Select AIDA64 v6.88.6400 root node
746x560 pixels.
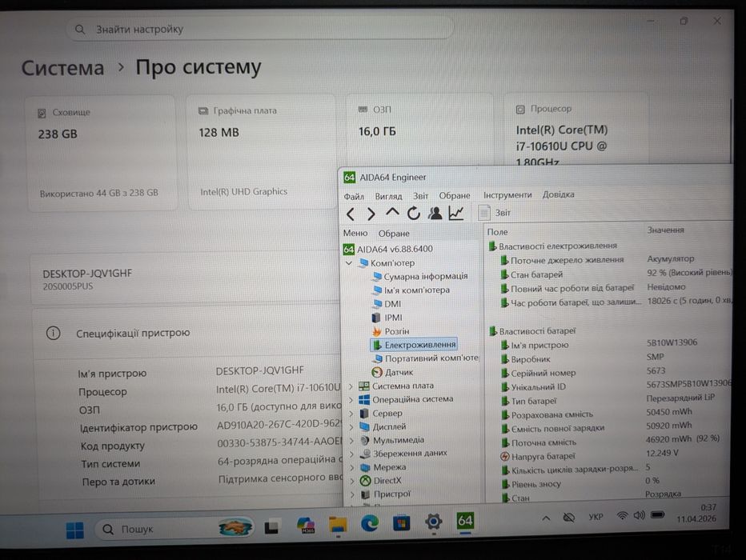[x=388, y=249]
